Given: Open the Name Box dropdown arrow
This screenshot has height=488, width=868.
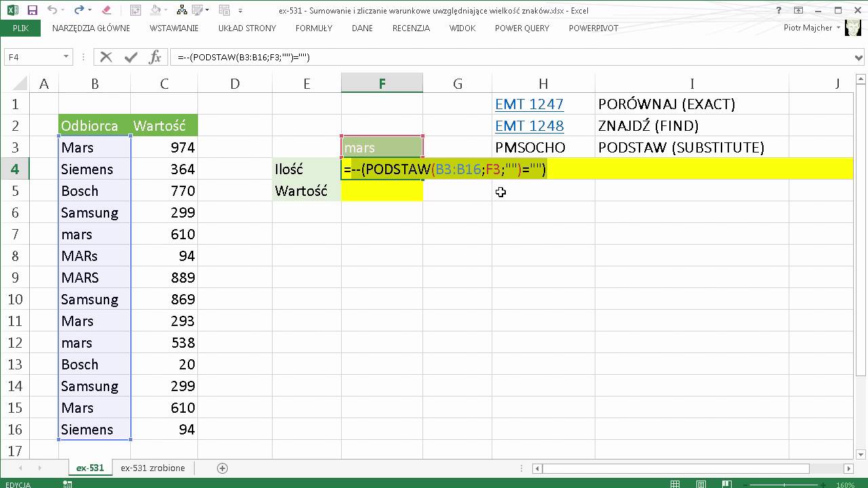Looking at the screenshot, I should click(x=66, y=58).
